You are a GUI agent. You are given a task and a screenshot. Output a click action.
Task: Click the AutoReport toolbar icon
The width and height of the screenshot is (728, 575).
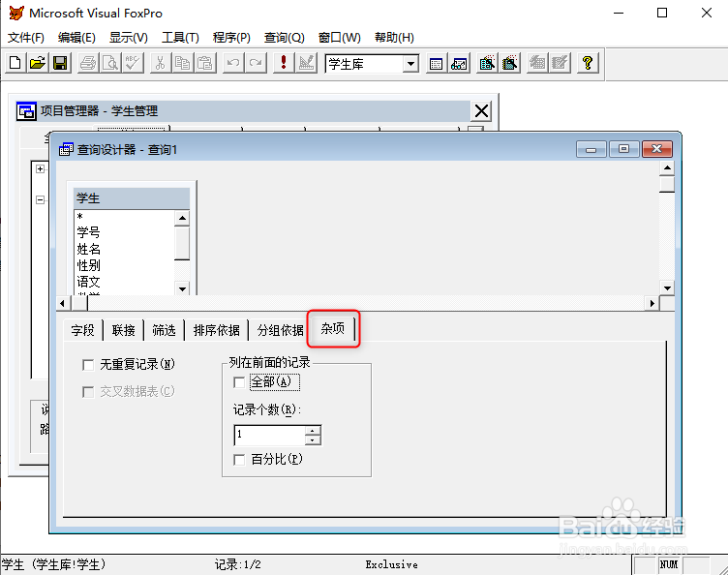point(560,63)
